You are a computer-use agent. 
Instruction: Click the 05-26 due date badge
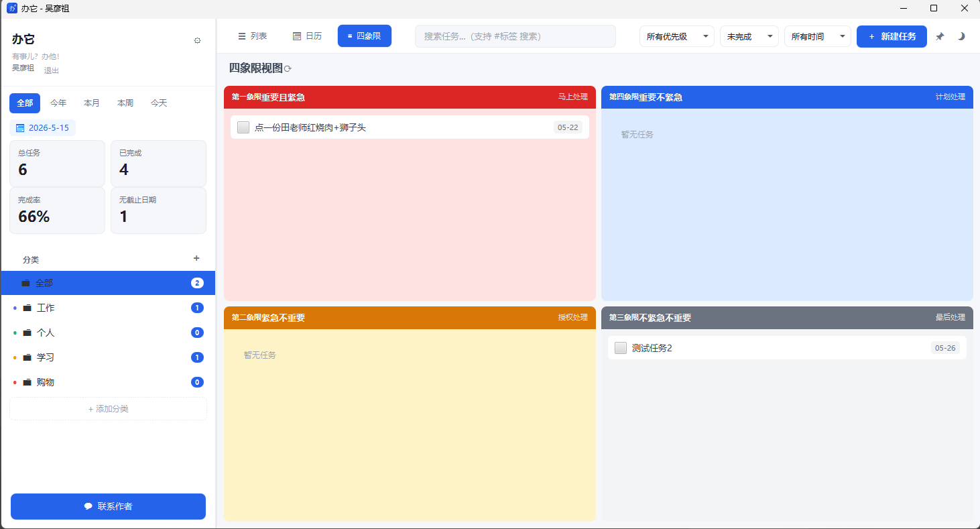(945, 348)
